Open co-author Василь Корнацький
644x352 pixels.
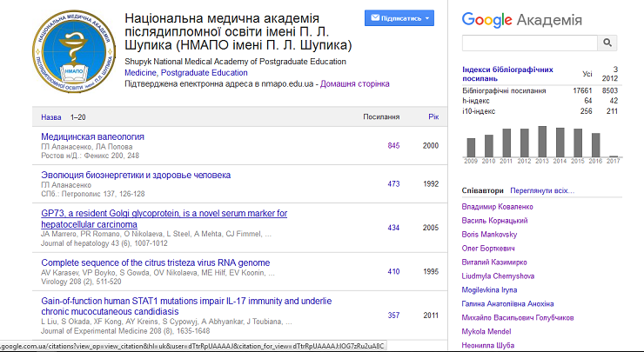[x=494, y=221]
